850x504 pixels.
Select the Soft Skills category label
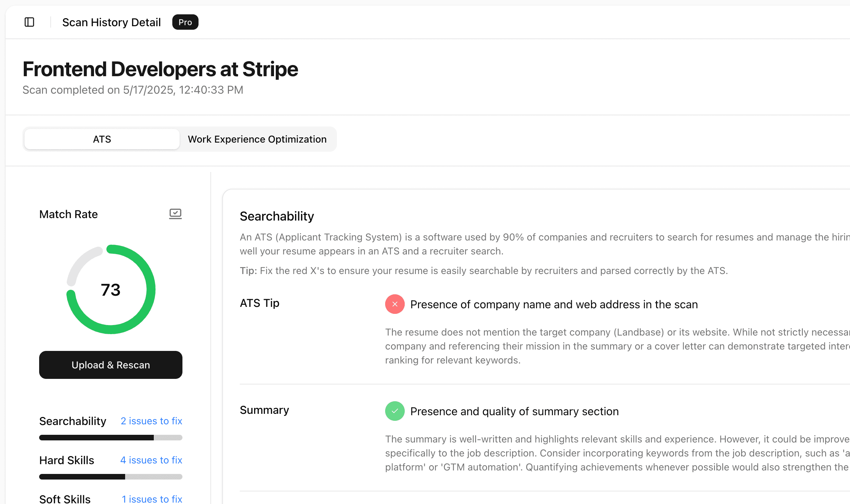(65, 499)
